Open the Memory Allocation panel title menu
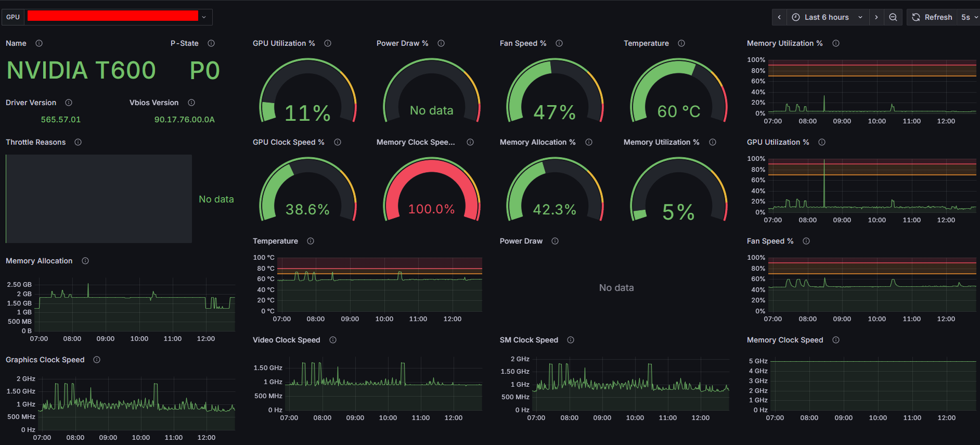Viewport: 980px width, 445px height. pyautogui.click(x=39, y=261)
